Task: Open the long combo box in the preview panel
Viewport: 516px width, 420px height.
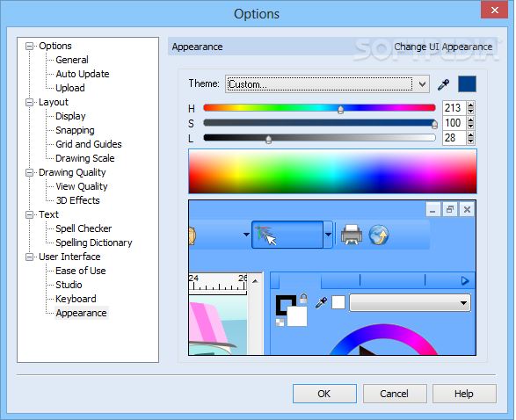Action: tap(410, 302)
